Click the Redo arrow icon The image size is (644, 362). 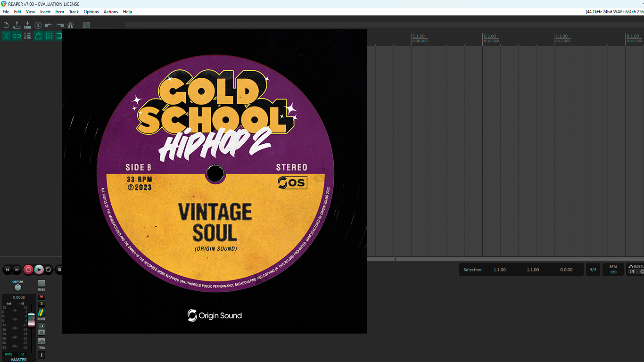59,25
